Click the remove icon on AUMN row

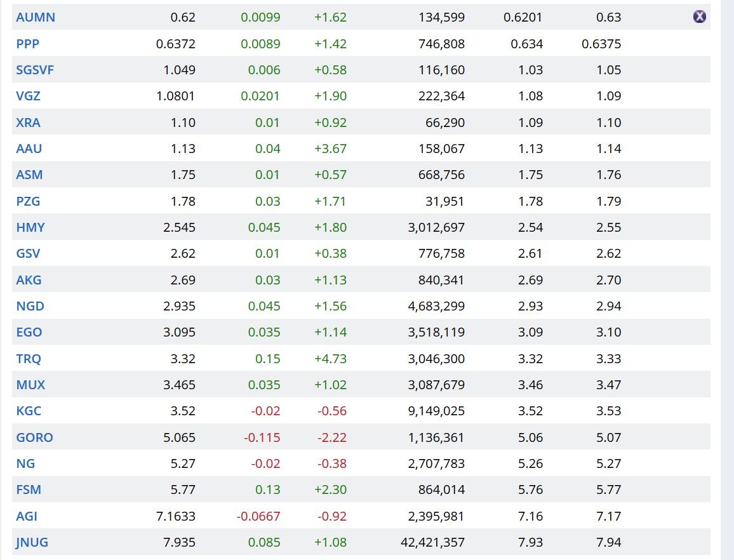(699, 17)
